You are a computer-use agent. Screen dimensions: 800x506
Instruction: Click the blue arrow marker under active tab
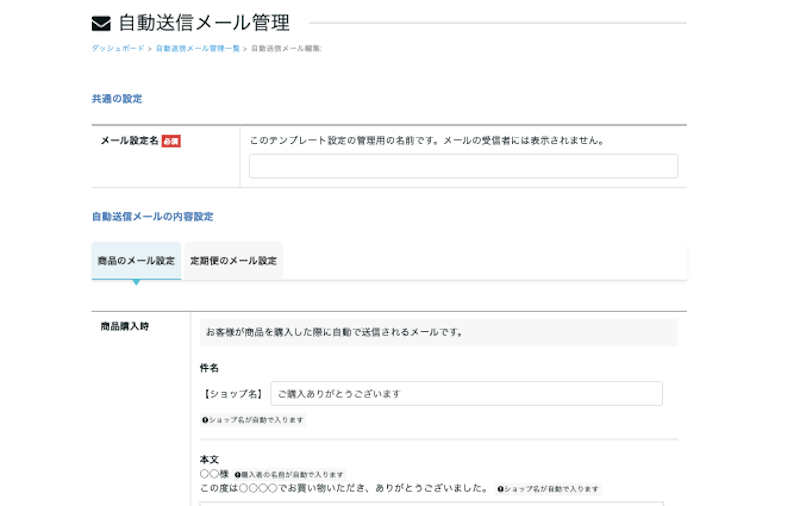(136, 283)
